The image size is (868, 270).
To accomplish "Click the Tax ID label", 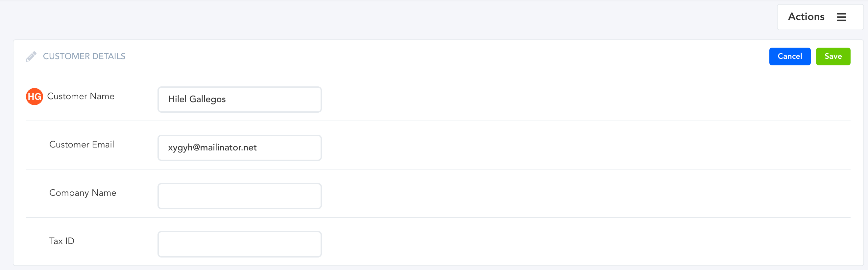I will [62, 241].
